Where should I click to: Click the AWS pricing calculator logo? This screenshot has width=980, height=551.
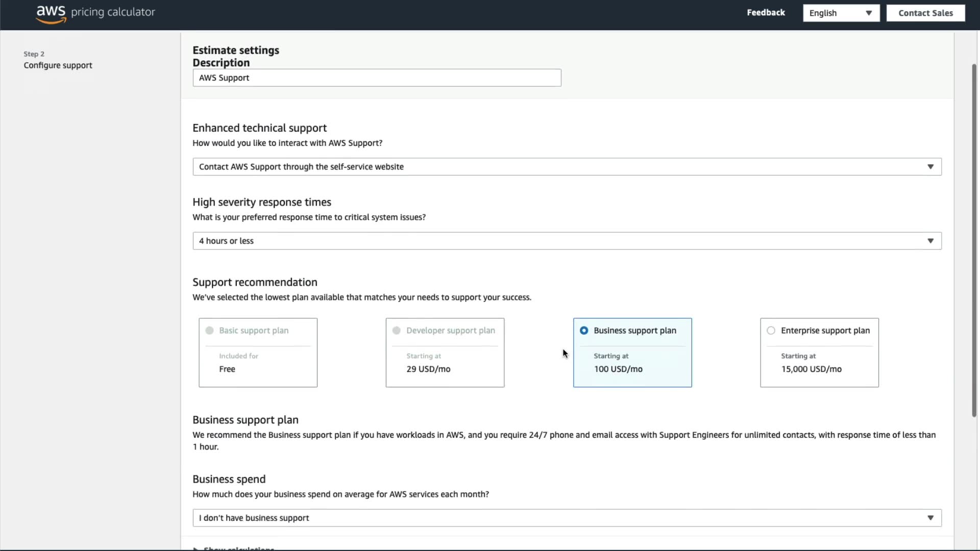point(95,13)
